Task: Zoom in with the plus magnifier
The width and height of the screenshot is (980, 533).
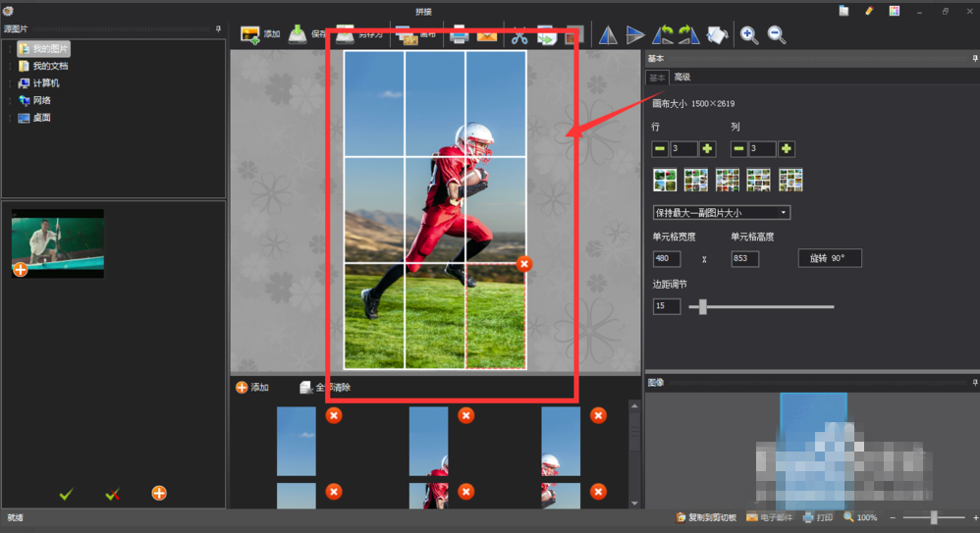Action: pyautogui.click(x=749, y=35)
